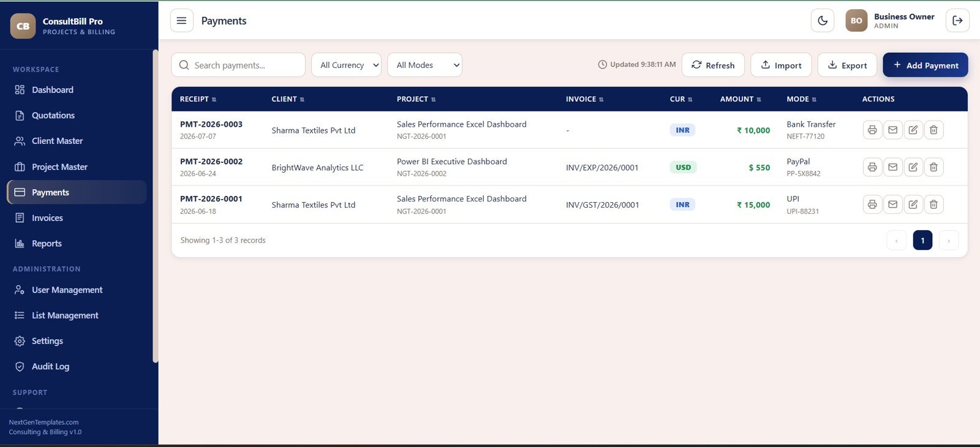This screenshot has width=980, height=447.
Task: Switch to dark mode via moon icon
Action: (x=823, y=20)
